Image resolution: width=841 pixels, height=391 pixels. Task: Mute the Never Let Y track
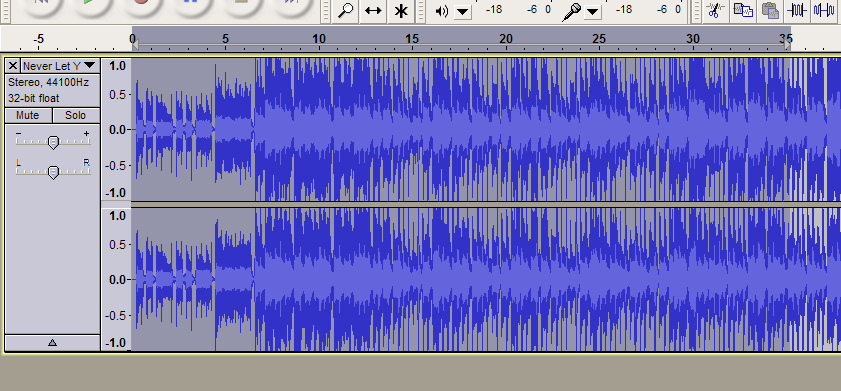tap(28, 115)
